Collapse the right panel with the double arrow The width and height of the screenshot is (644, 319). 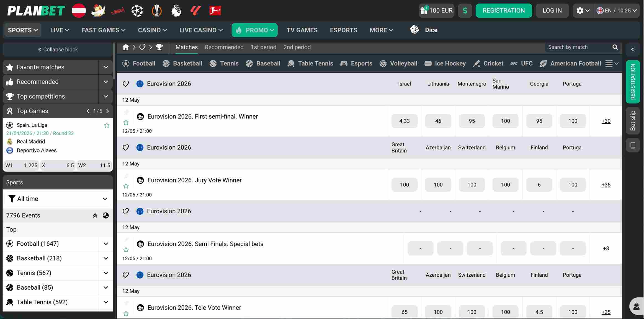633,50
